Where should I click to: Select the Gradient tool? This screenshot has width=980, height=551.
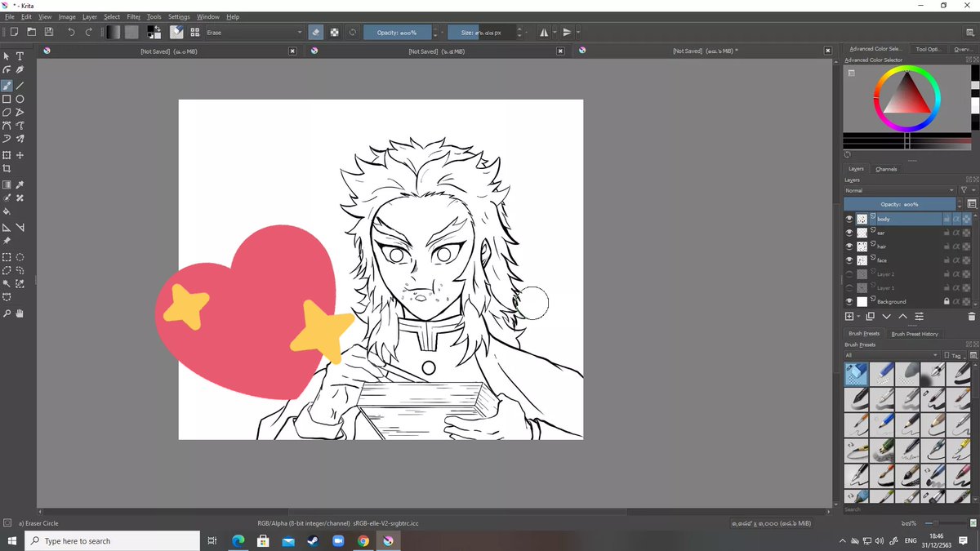(x=7, y=185)
